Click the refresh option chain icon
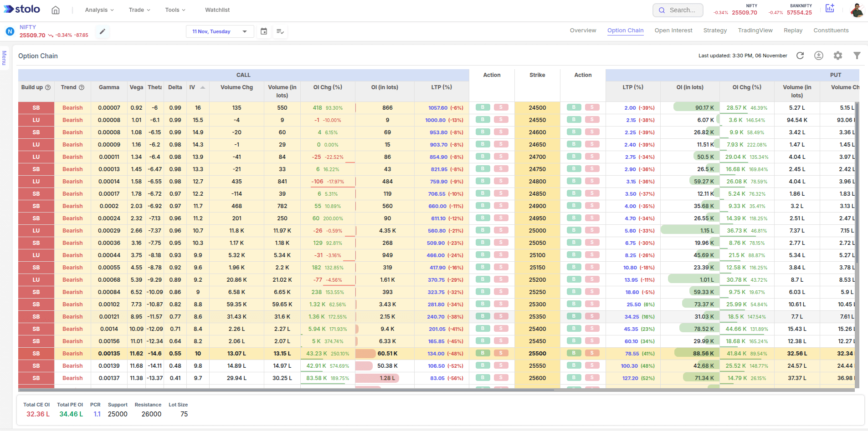The image size is (868, 431). tap(800, 56)
